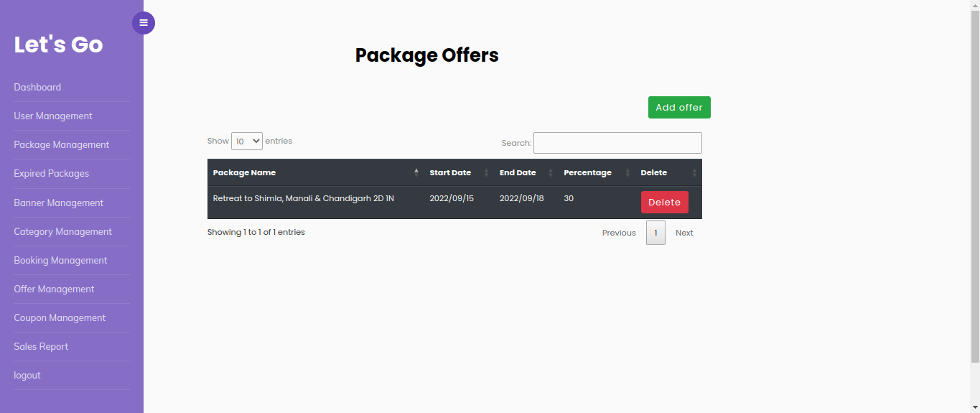The width and height of the screenshot is (980, 413).
Task: Go to pagination page 1
Action: pyautogui.click(x=655, y=233)
